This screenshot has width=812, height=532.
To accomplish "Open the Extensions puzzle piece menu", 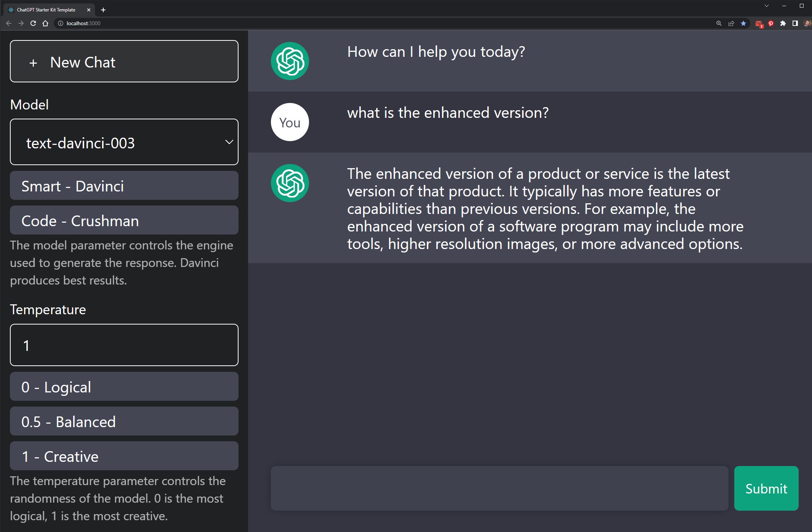I will coord(783,23).
